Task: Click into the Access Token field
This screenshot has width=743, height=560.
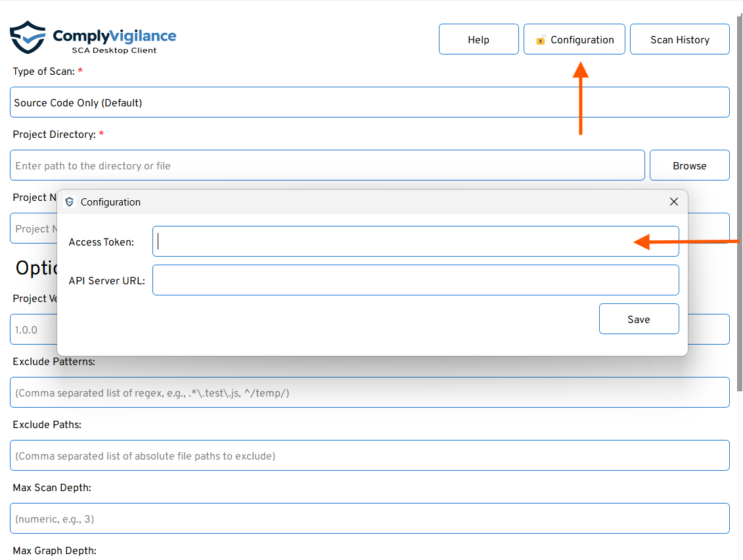Action: coord(394,242)
